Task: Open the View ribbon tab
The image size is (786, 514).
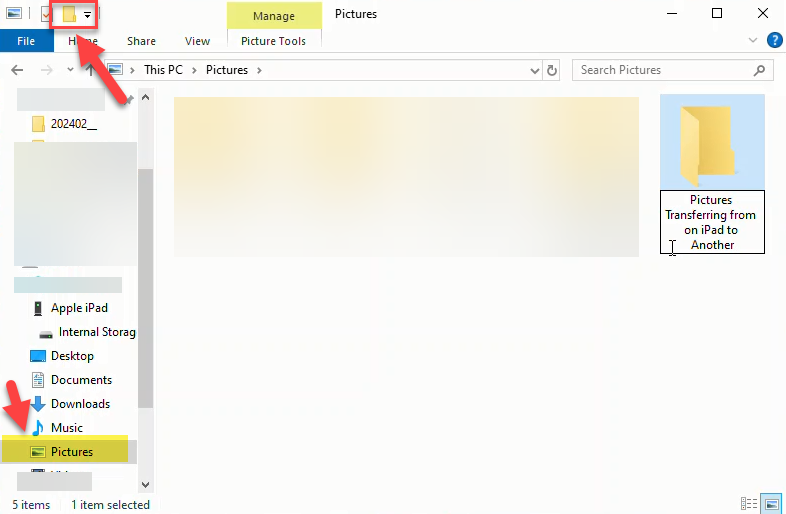Action: tap(197, 41)
